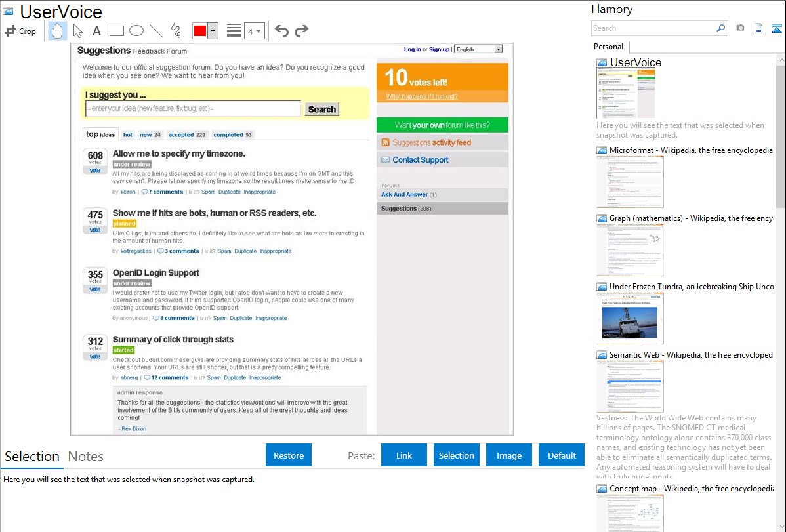Click the search magnifier icon
Screen dimensions: 786x532
tap(721, 28)
